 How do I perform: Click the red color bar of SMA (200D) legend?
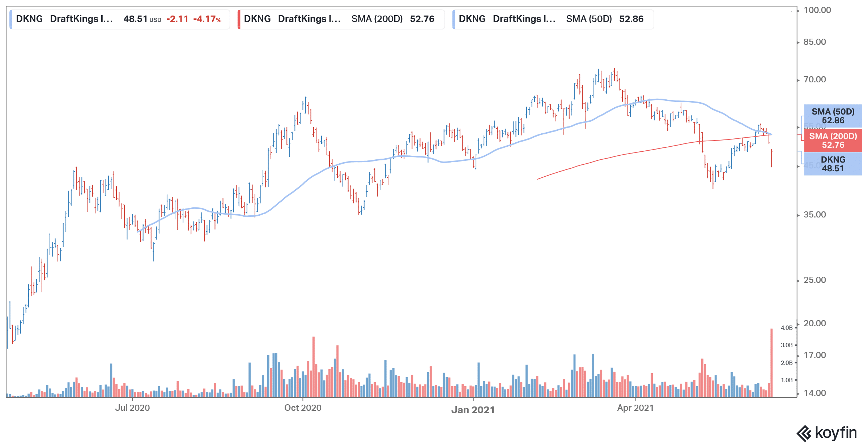pyautogui.click(x=239, y=19)
